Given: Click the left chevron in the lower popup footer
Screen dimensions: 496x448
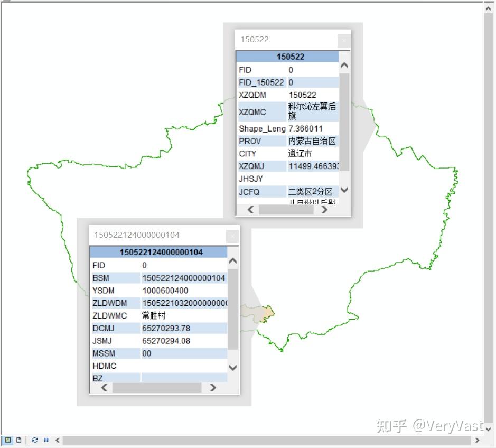Looking at the screenshot, I should coord(104,387).
